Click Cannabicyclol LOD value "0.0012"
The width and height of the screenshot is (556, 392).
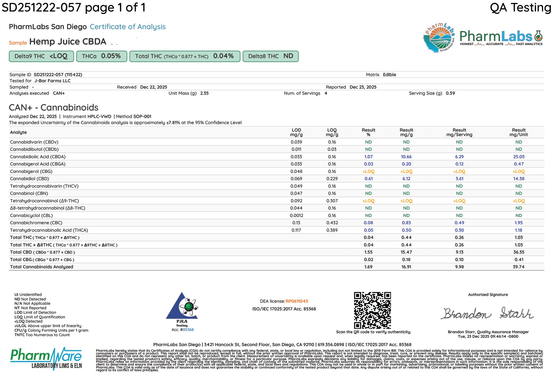[296, 216]
